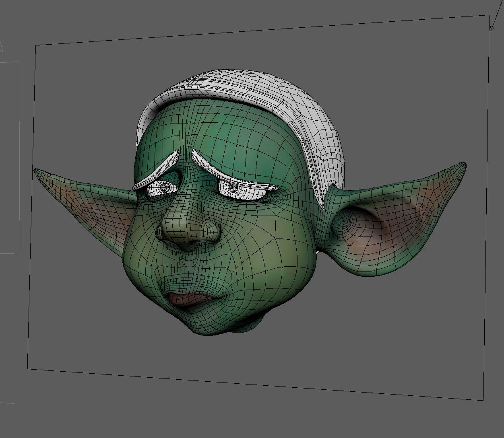Click the goblin's reddish lips
504x438 pixels.
click(190, 300)
